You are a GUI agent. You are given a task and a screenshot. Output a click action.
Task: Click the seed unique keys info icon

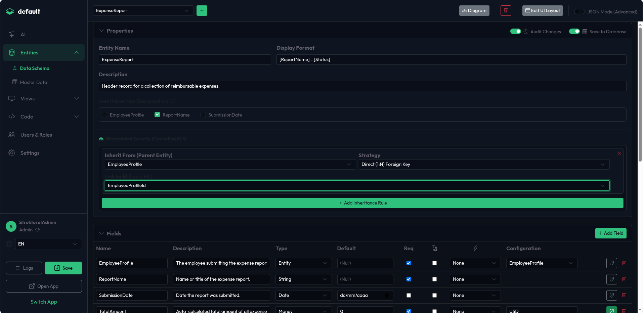[173, 101]
